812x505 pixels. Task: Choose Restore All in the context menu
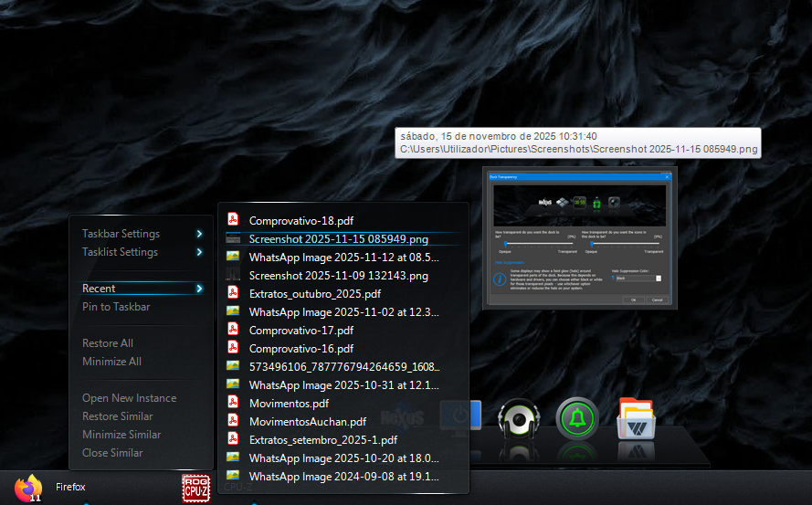[108, 343]
